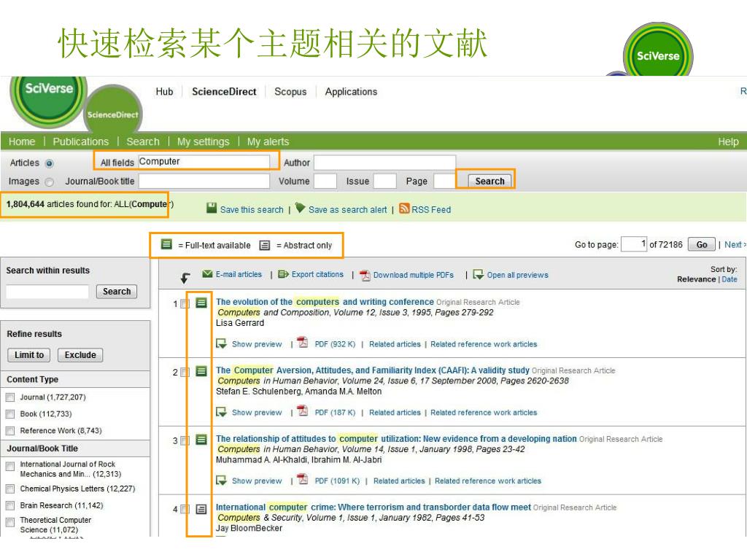Image resolution: width=747 pixels, height=560 pixels.
Task: Click Show preview icon for CAAFI article
Action: [x=221, y=411]
